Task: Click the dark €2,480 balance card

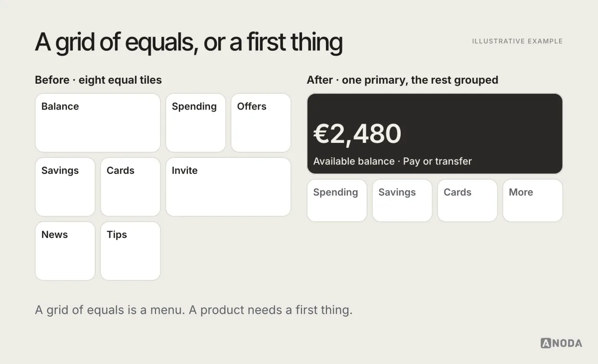Action: tap(435, 133)
